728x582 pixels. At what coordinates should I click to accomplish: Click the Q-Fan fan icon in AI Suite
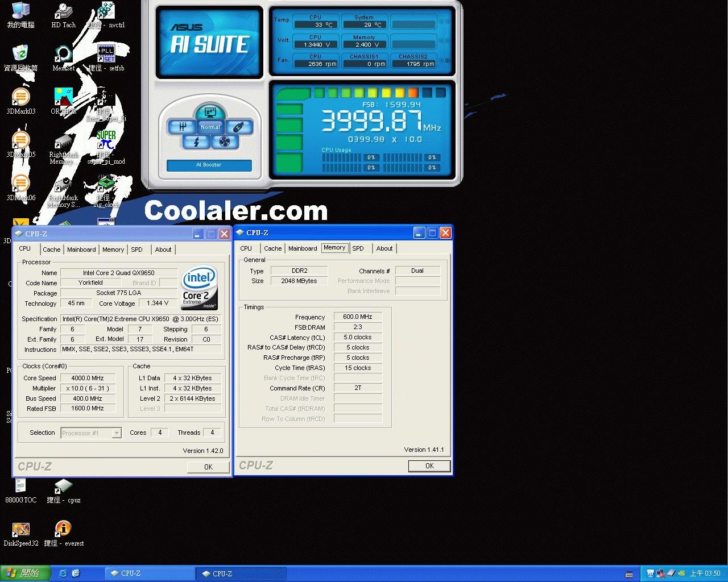click(225, 142)
